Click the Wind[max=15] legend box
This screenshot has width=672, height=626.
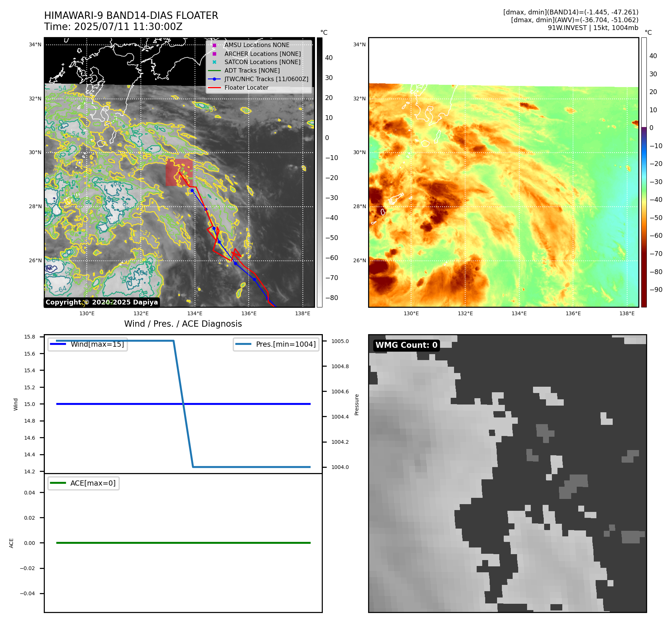[x=88, y=344]
